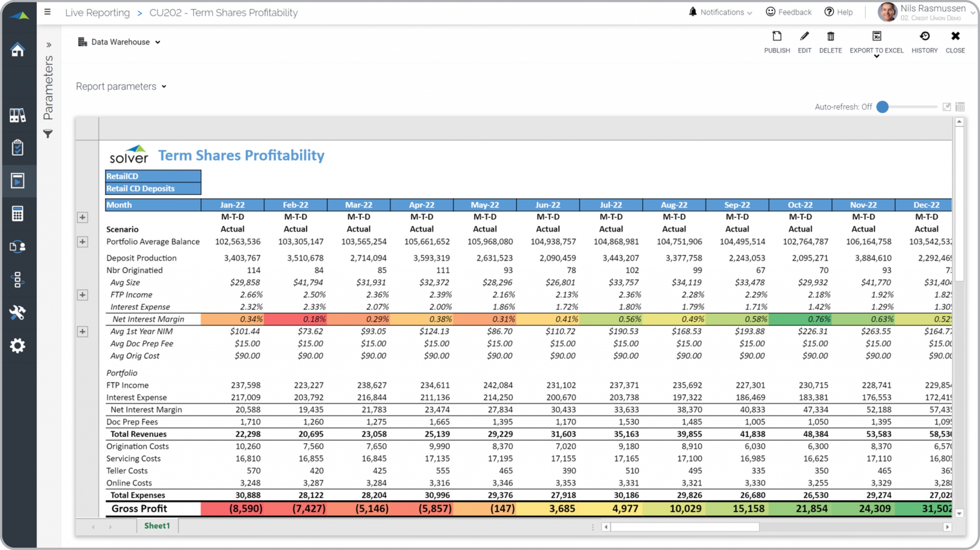The width and height of the screenshot is (980, 550).
Task: Open the tools wrench icon in sidebar
Action: pyautogui.click(x=18, y=312)
